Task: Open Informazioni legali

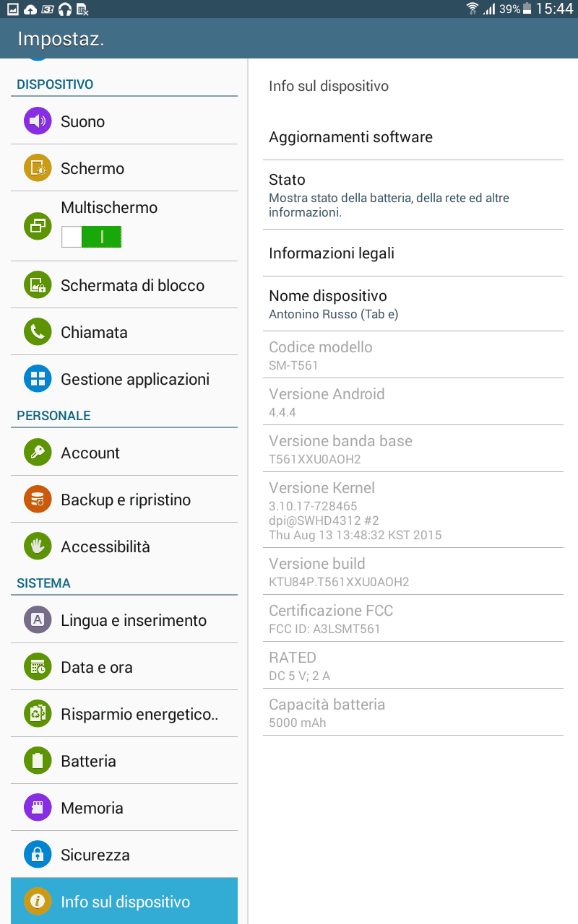Action: point(413,253)
